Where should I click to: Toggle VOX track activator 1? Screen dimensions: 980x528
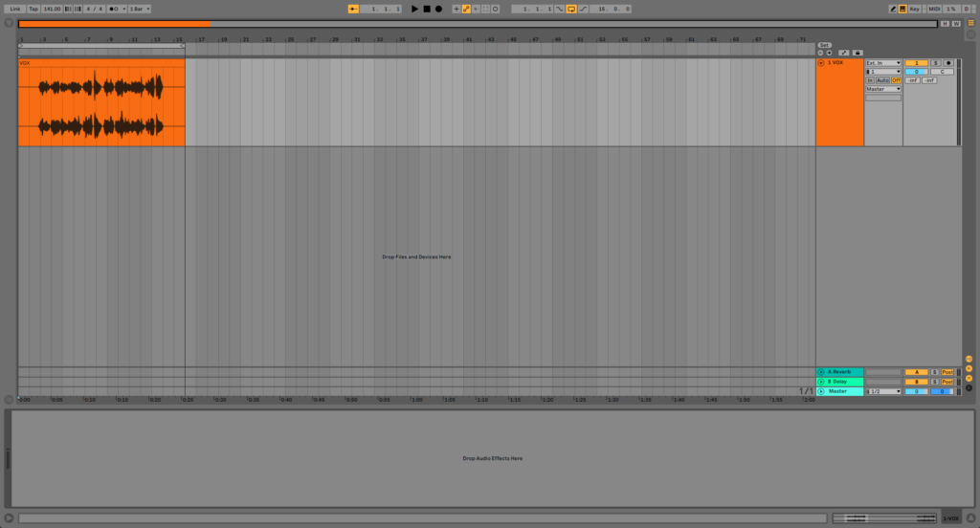coord(916,63)
